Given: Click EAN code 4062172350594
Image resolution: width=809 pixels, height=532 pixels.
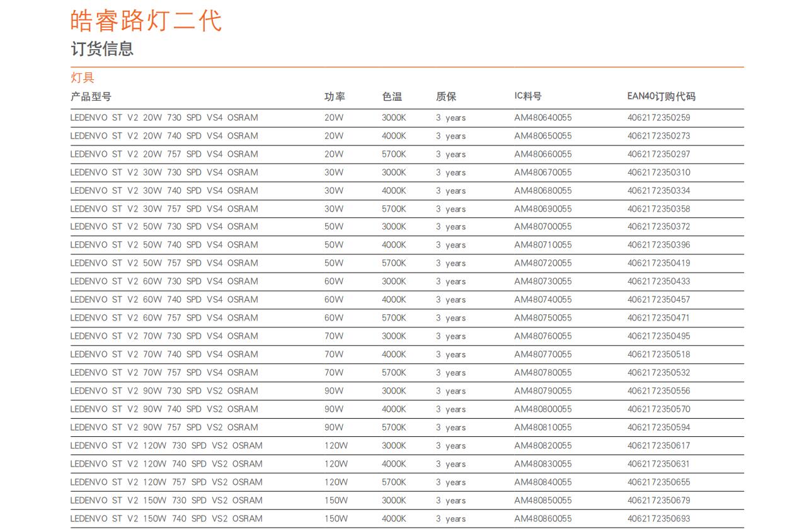Looking at the screenshot, I should point(659,427).
